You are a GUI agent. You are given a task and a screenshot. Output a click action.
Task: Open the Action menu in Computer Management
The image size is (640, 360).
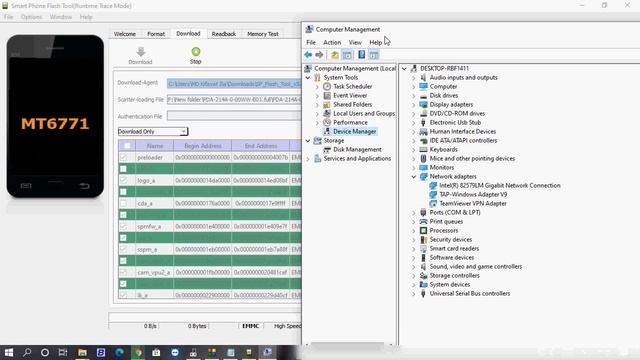pyautogui.click(x=332, y=42)
